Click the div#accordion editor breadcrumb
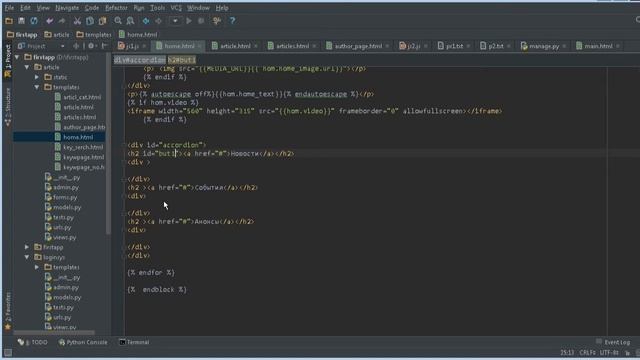 pos(140,60)
